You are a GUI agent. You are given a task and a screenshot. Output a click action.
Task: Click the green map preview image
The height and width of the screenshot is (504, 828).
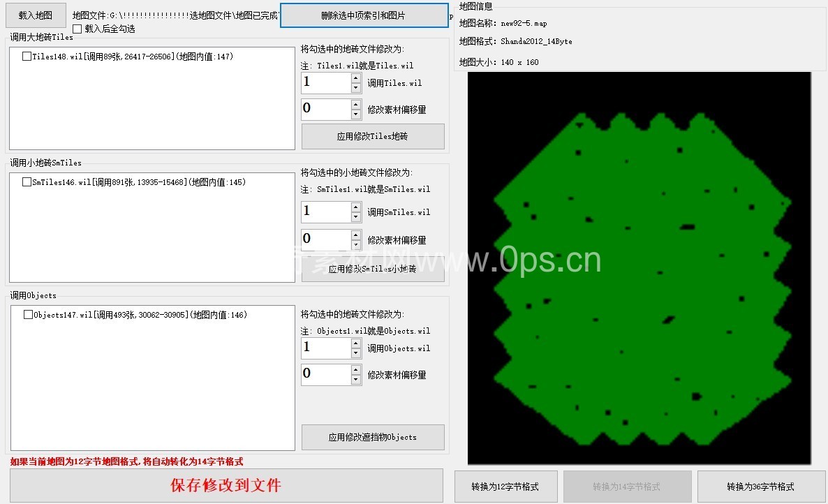pos(639,269)
